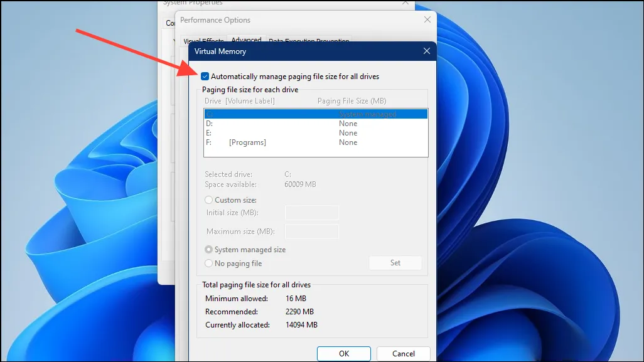Screen dimensions: 644x362
Task: Close the Virtual Memory dialog
Action: click(426, 51)
